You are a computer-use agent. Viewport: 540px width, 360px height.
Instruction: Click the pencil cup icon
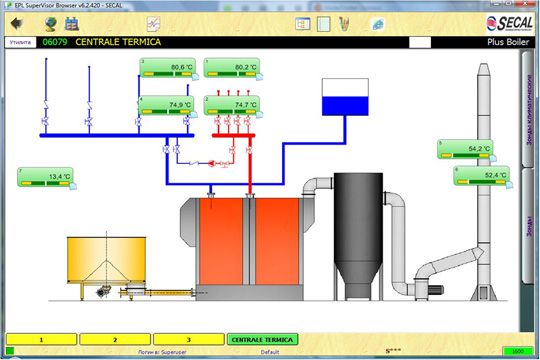pyautogui.click(x=344, y=24)
